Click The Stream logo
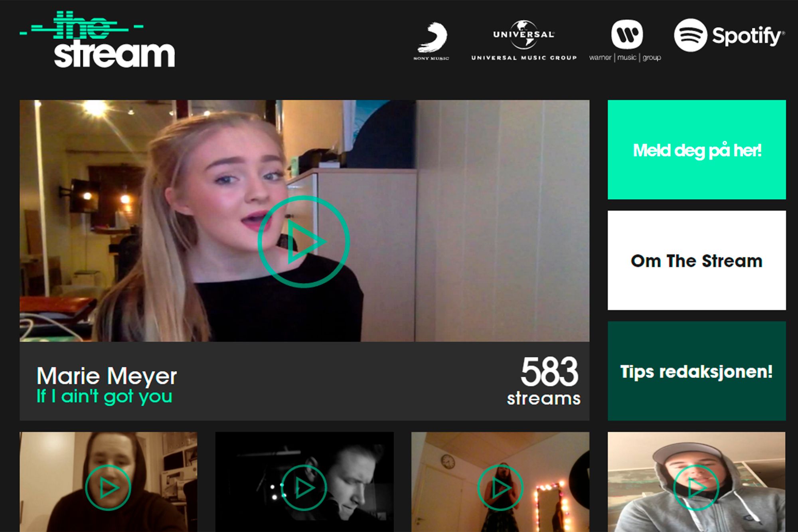The width and height of the screenshot is (798, 532). [x=98, y=40]
